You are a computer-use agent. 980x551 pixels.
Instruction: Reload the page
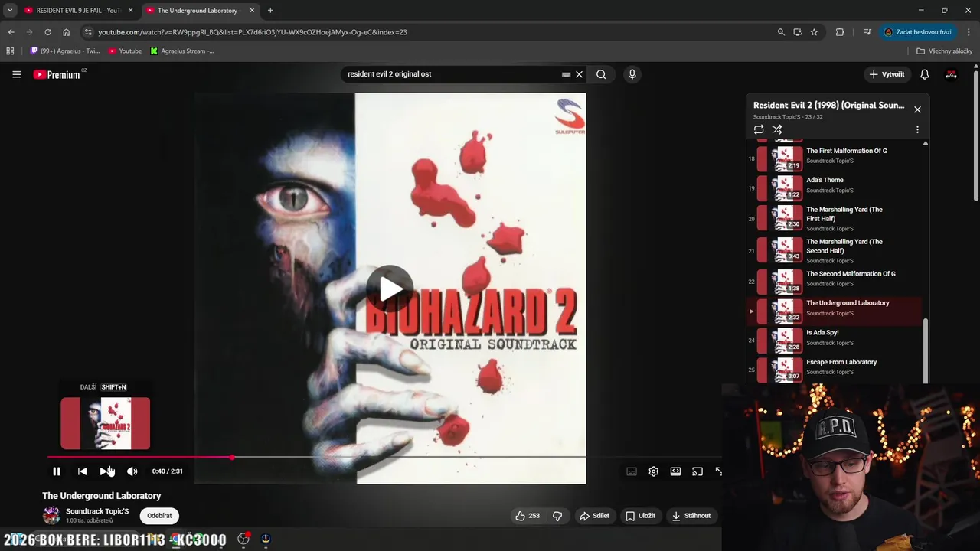(x=47, y=32)
